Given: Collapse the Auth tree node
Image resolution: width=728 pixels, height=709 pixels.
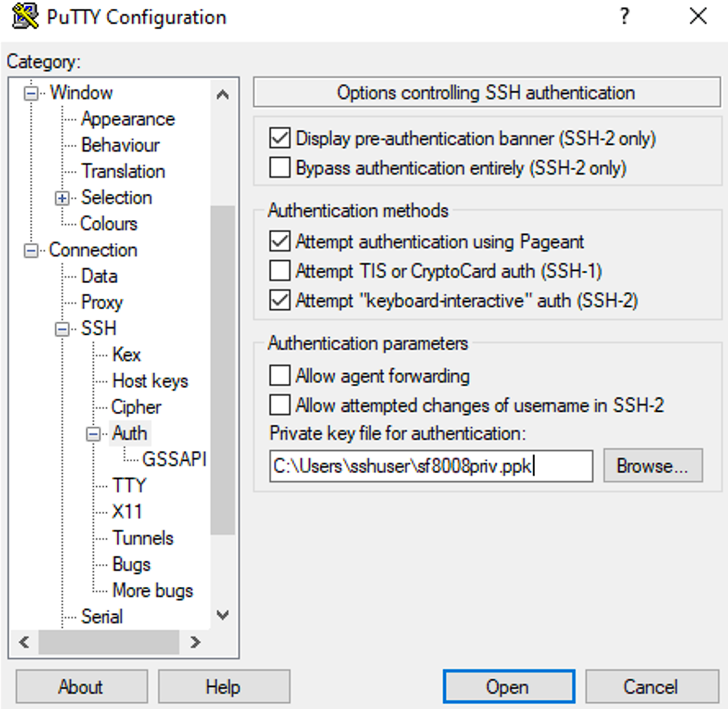Looking at the screenshot, I should pos(93,434).
